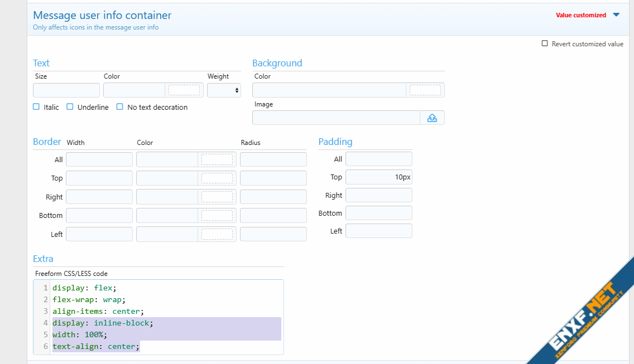Enable No text decoration checkbox
Viewport: 634px width, 364px height.
click(x=119, y=107)
